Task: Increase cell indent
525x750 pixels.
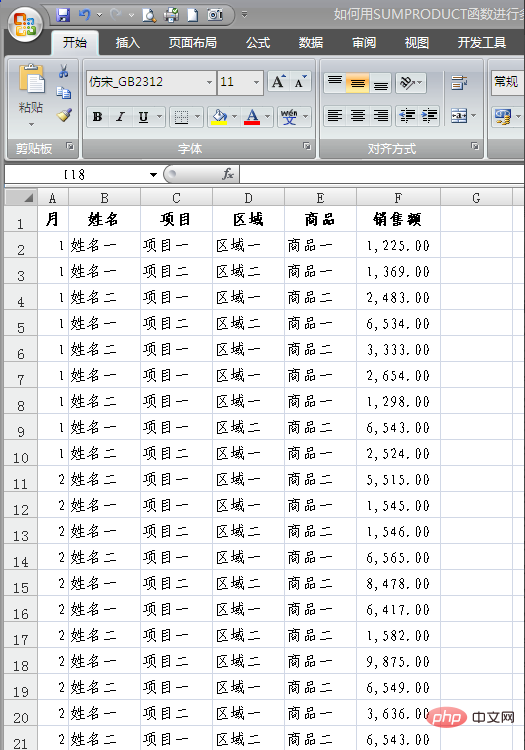Action: click(x=429, y=116)
